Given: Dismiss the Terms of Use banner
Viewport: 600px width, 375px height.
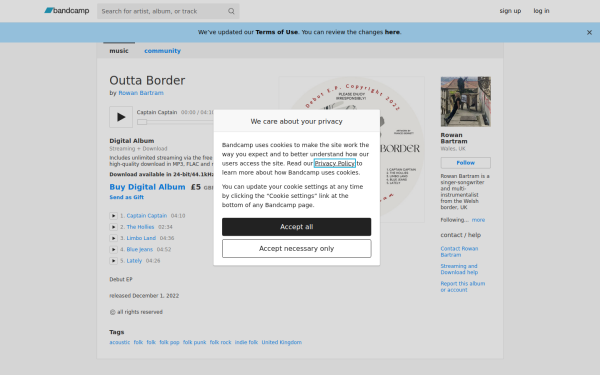Looking at the screenshot, I should tap(589, 33).
